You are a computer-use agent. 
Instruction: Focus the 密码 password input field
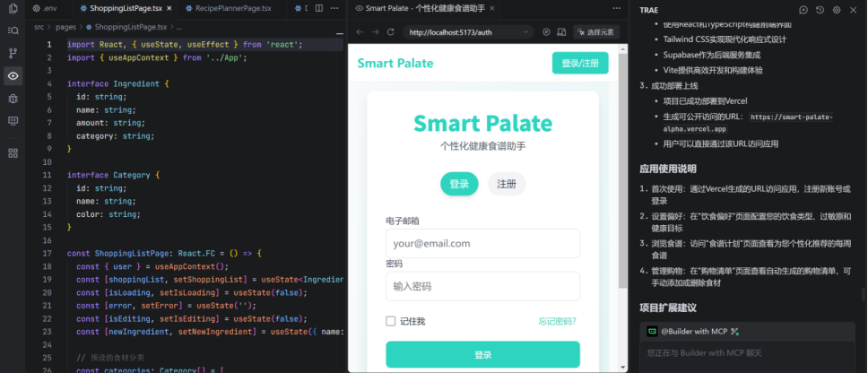tap(482, 286)
